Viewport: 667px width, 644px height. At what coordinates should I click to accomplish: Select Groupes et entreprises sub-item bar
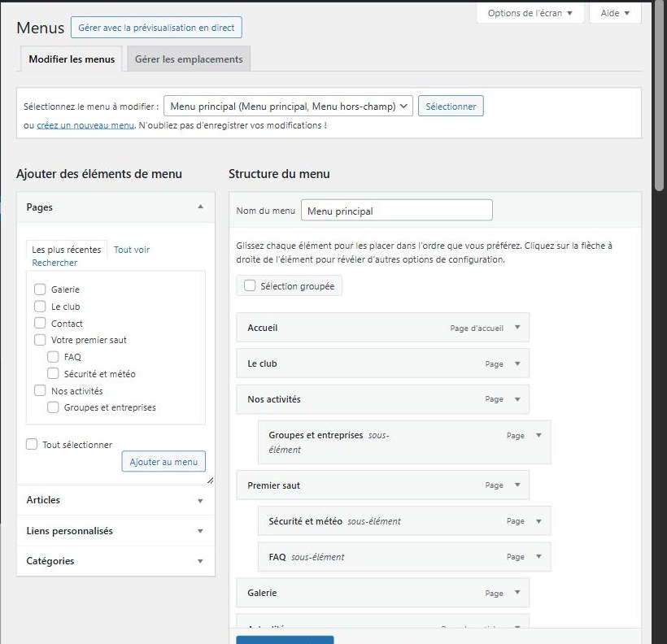coord(404,442)
